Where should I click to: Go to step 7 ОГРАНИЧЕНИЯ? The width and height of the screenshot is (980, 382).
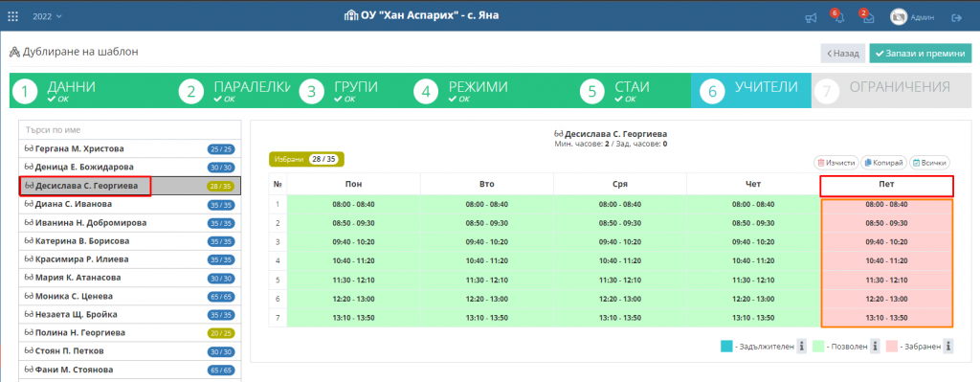pos(892,91)
